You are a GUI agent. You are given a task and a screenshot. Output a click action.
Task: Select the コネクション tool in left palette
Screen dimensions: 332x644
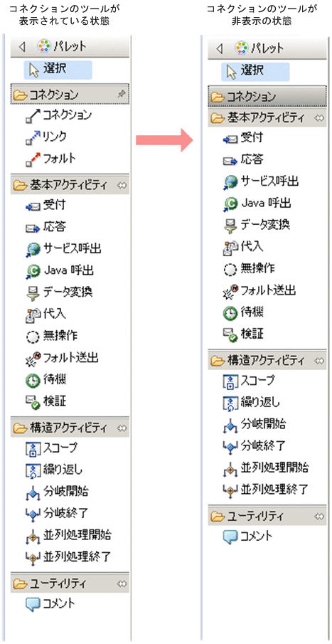(x=58, y=115)
